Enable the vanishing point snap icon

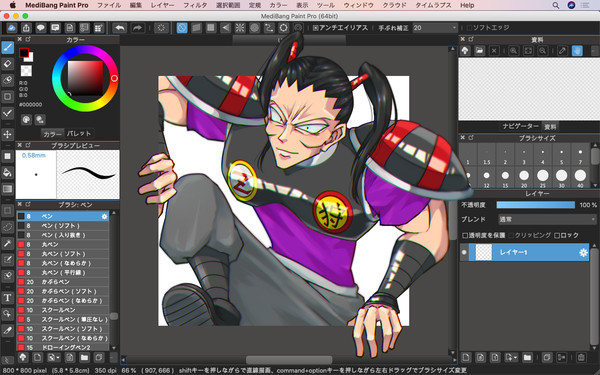point(225,28)
